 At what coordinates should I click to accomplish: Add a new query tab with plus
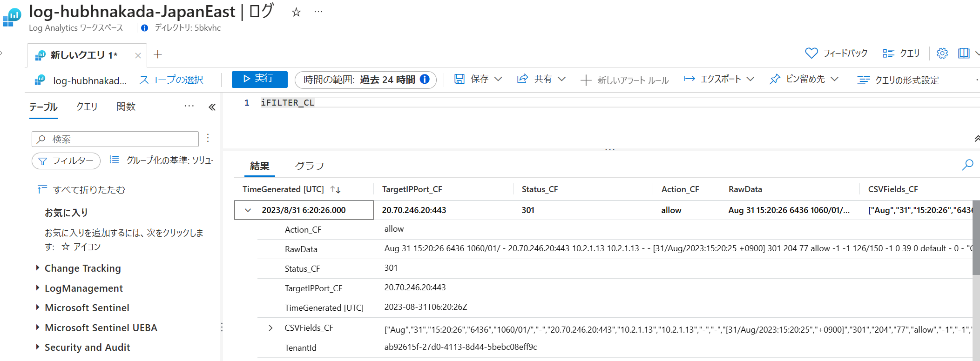158,54
